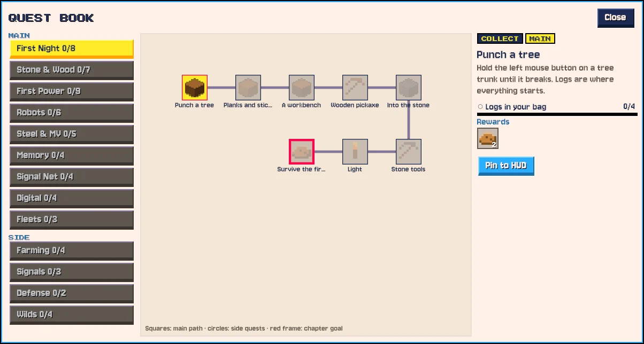Select the Steel & MV chapter
The height and width of the screenshot is (344, 644).
tap(72, 134)
